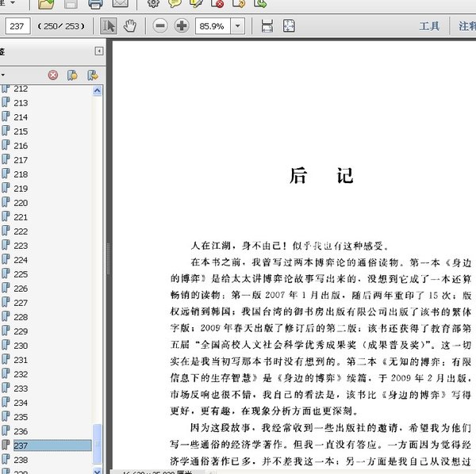
Task: Activate the text selection cursor tool
Action: click(109, 26)
